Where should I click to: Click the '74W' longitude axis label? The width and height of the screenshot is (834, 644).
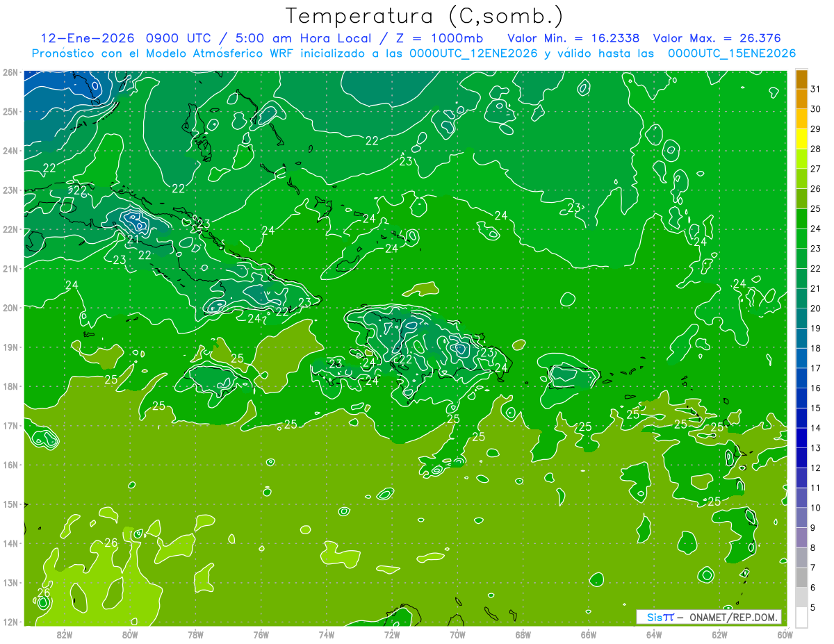point(327,634)
